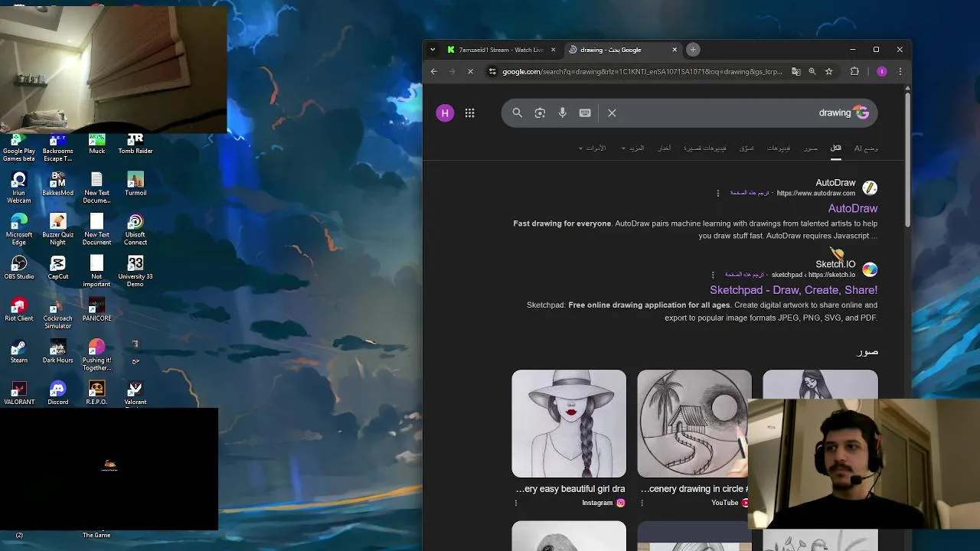This screenshot has height=551, width=980.
Task: Open site information icon in address bar
Action: 492,71
